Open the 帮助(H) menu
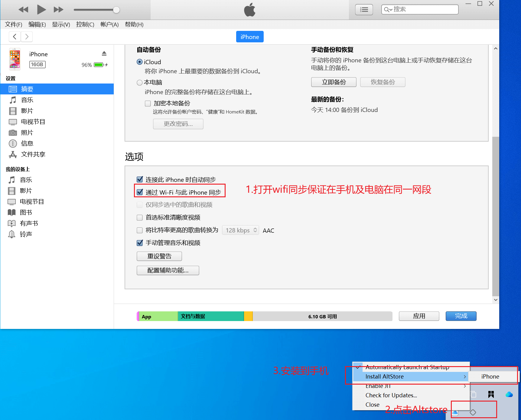Viewport: 521px width, 420px height. click(x=134, y=25)
